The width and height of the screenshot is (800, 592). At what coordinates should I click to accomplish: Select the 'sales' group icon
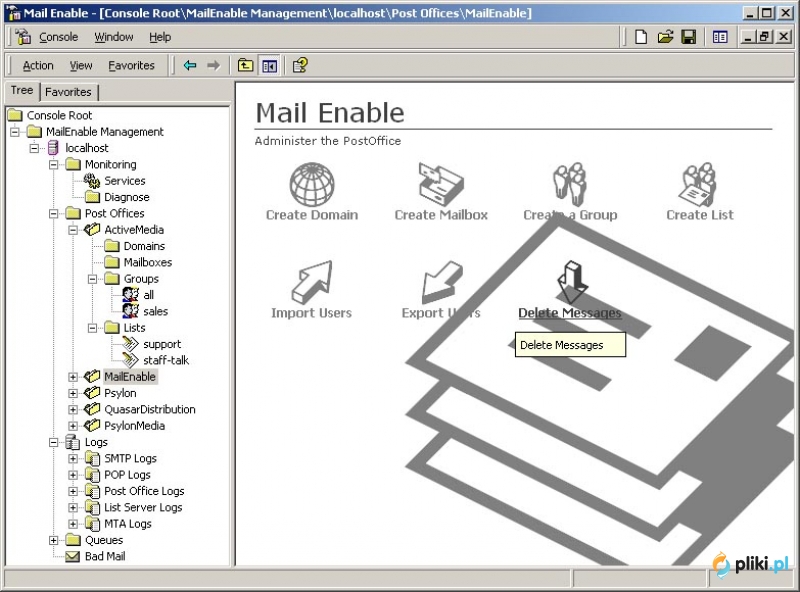pyautogui.click(x=131, y=311)
